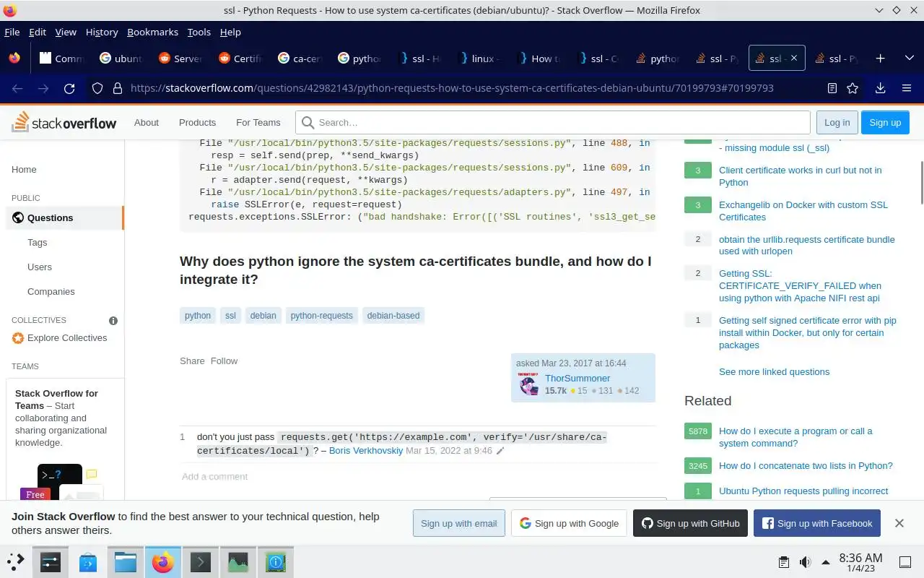Image resolution: width=924 pixels, height=578 pixels.
Task: Click the Follow link under question
Action: coord(224,361)
